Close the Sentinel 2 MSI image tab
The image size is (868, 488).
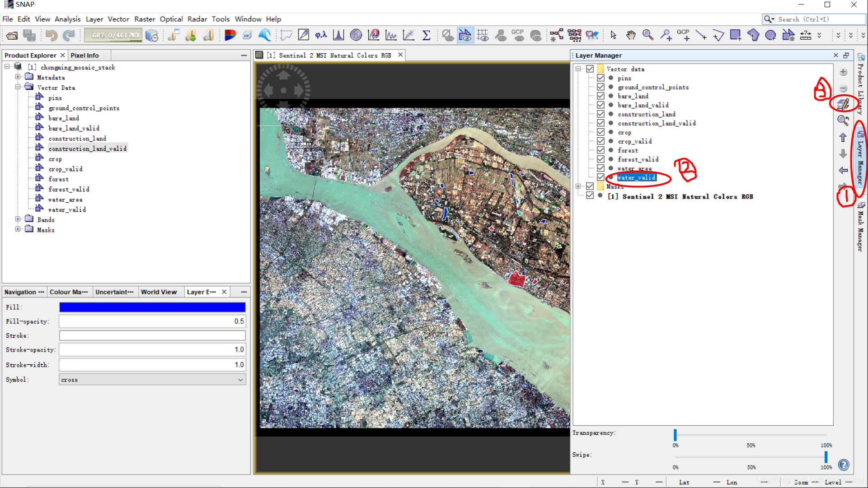click(x=400, y=55)
